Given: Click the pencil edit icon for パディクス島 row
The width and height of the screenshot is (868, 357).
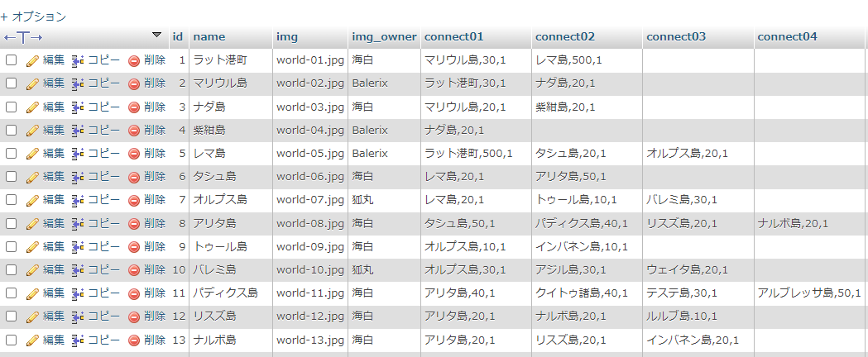Looking at the screenshot, I should point(33,293).
